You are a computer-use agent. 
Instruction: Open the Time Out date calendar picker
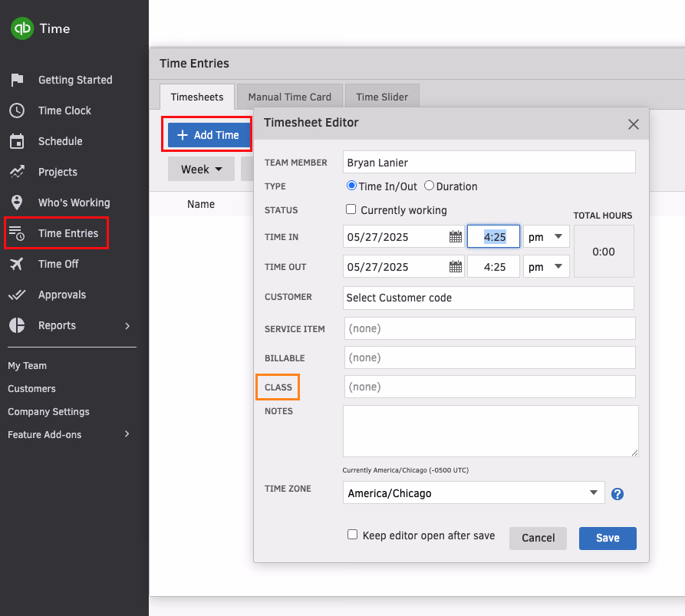tap(455, 266)
